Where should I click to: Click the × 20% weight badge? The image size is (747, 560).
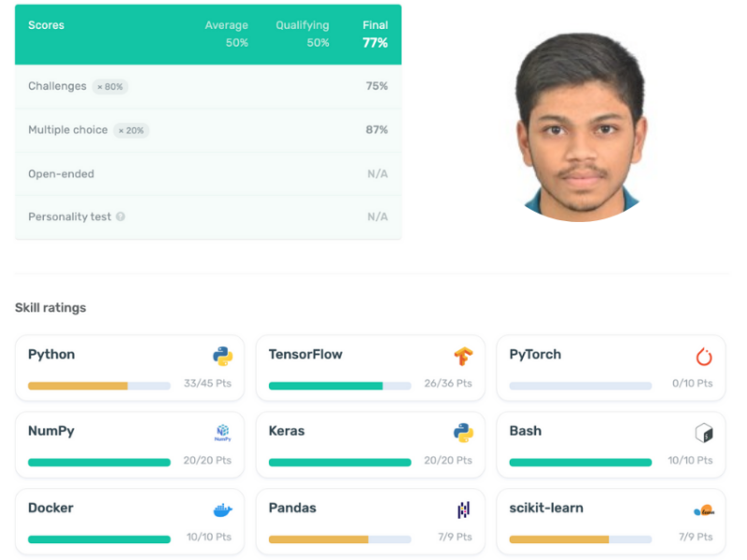tap(131, 131)
